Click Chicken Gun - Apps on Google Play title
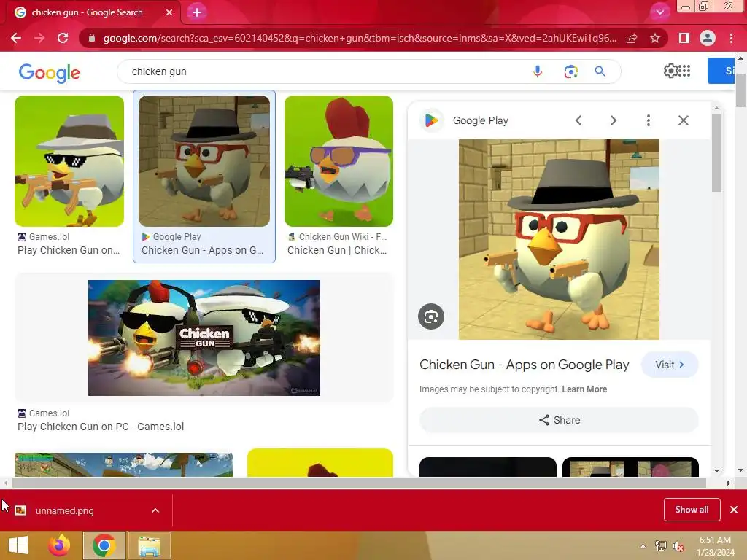 (524, 365)
